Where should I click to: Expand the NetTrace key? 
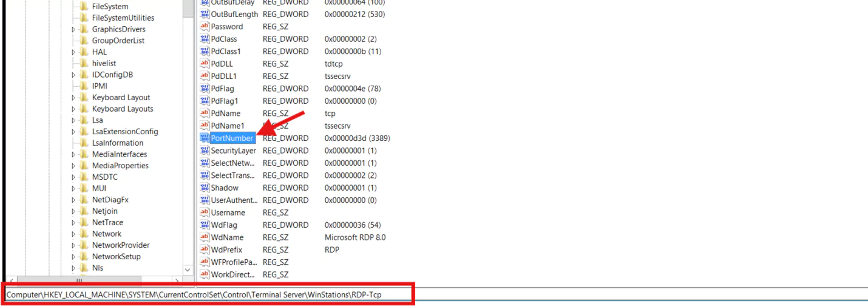click(73, 223)
